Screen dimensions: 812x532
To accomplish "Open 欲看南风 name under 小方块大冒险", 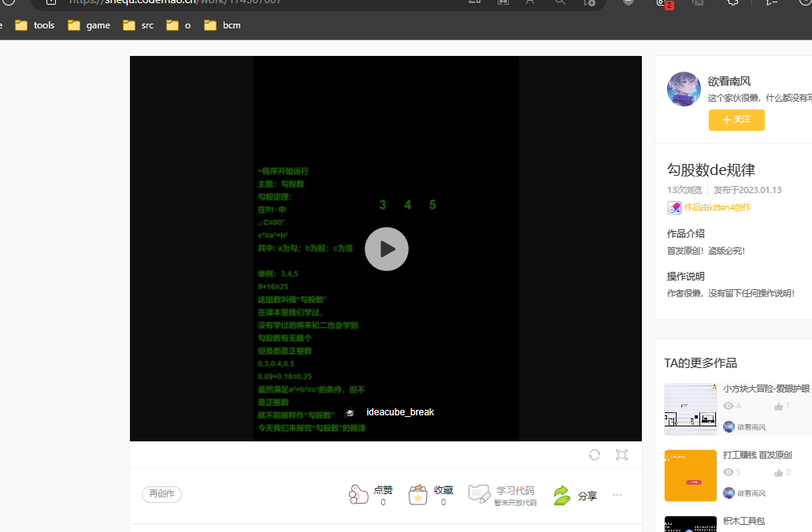I will (751, 427).
